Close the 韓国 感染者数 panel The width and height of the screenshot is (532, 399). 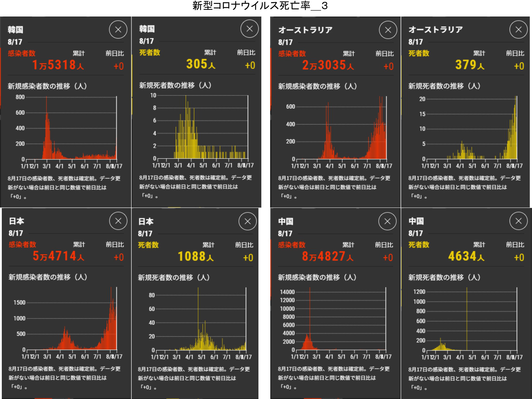118,30
